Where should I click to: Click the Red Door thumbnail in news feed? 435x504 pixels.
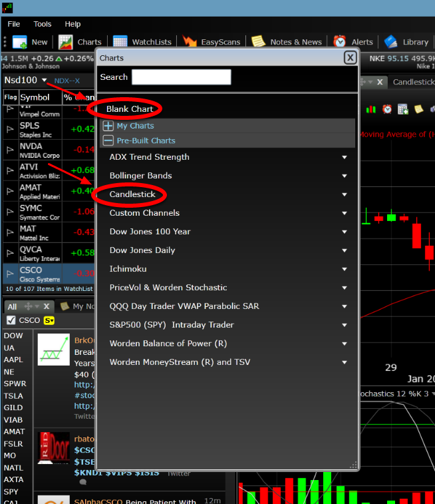click(x=54, y=448)
